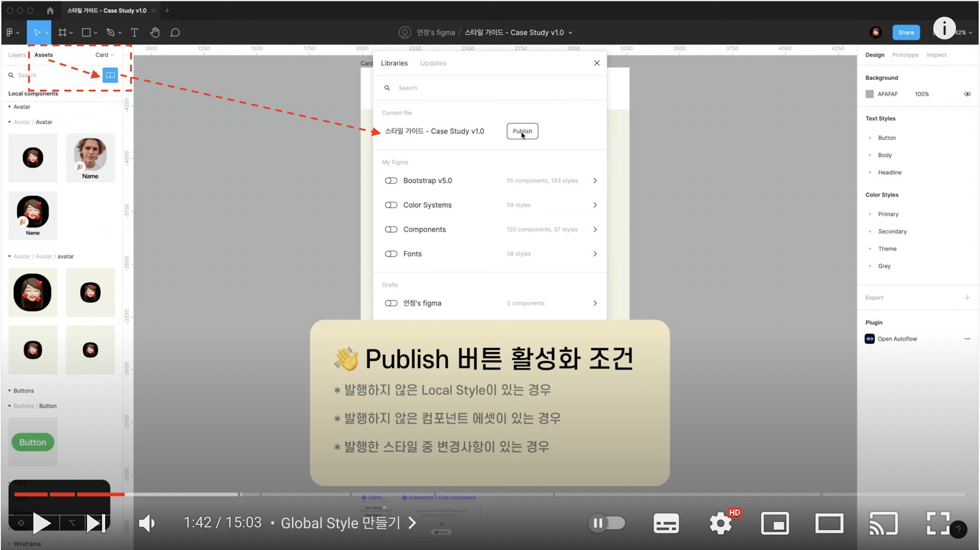Expand the Primary color style group
The width and height of the screenshot is (980, 550).
coord(870,214)
